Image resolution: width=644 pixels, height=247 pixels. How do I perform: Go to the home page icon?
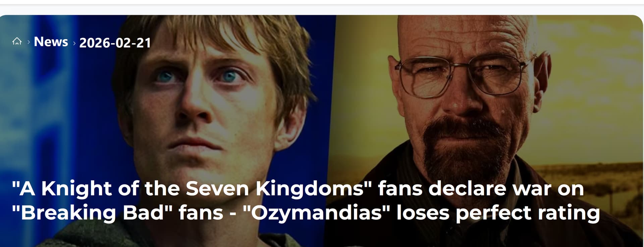point(17,42)
